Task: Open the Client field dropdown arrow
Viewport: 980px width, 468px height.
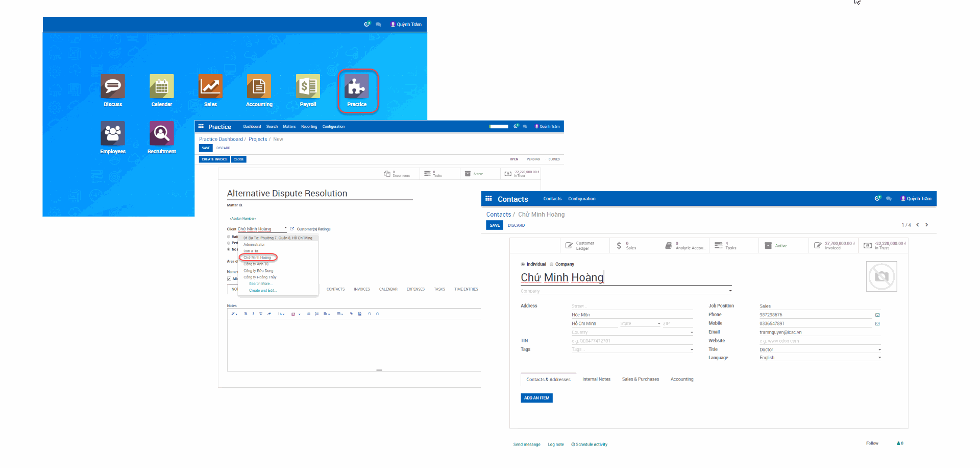Action: (x=286, y=228)
